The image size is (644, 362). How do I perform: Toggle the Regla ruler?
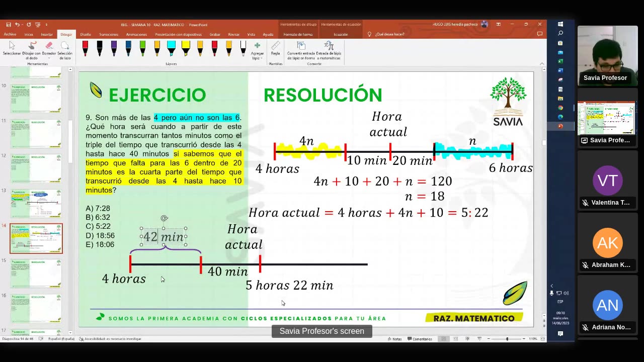(275, 49)
